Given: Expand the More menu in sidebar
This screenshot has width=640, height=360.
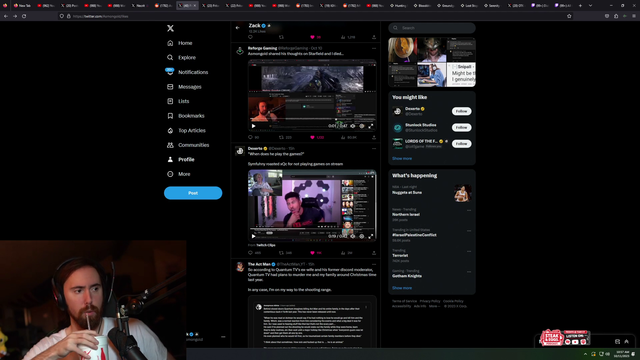Looking at the screenshot, I should (x=178, y=174).
